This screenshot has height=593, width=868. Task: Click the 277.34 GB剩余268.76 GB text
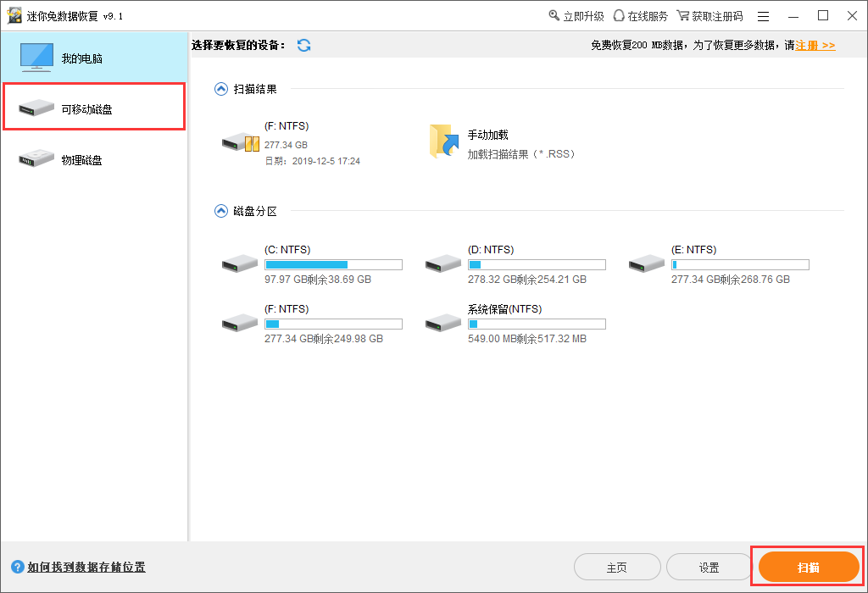(731, 280)
